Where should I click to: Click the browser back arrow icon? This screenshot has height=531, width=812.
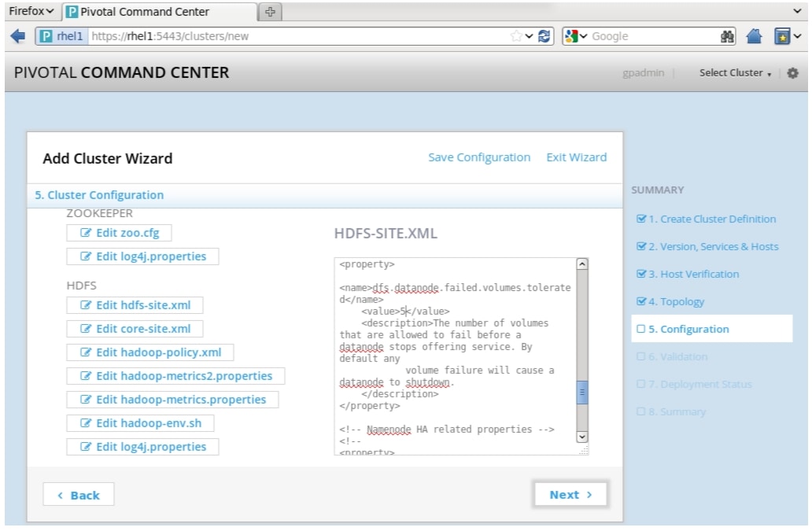[17, 36]
